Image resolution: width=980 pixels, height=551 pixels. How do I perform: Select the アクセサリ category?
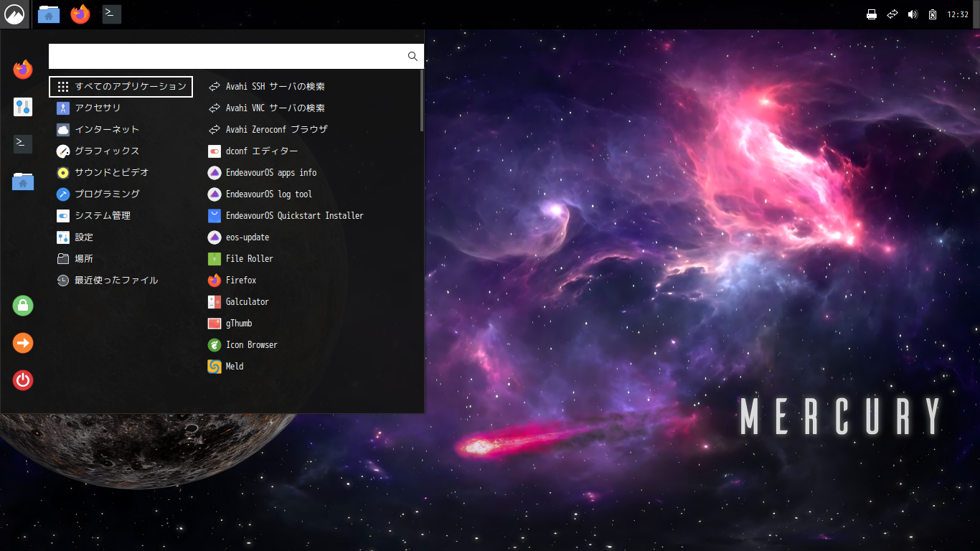coord(121,108)
